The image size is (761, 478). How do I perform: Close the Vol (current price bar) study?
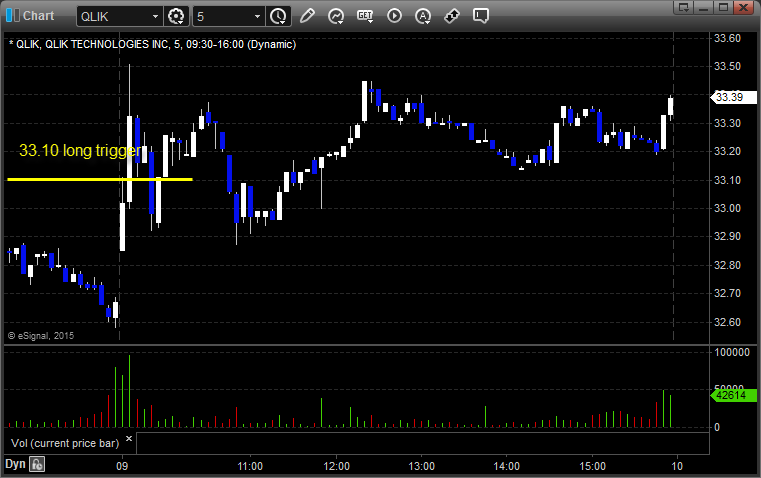pos(129,439)
